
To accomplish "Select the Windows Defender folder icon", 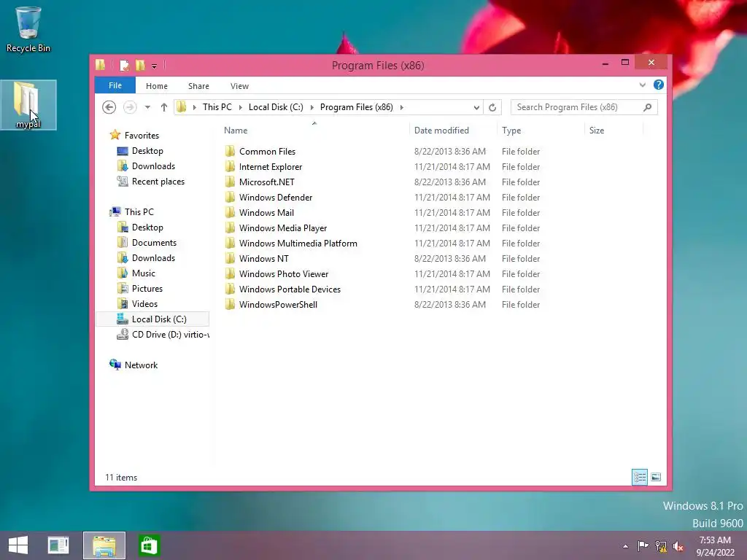I will [230, 197].
